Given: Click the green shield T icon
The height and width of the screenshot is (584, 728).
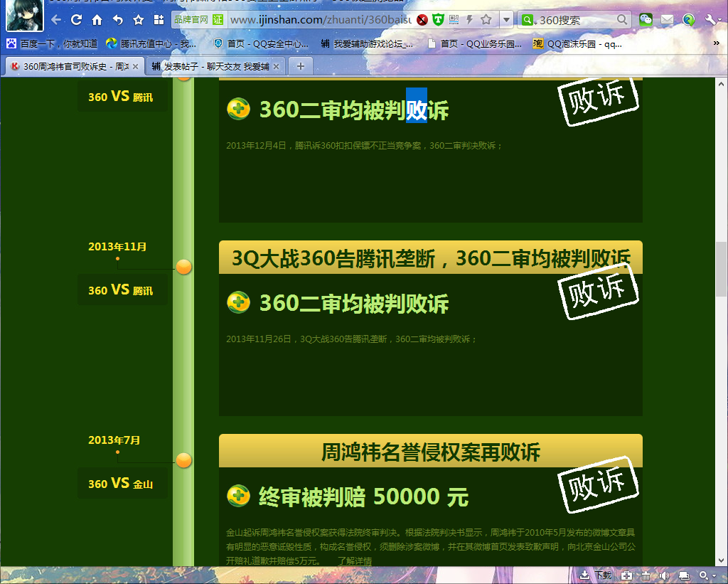Looking at the screenshot, I should click(438, 19).
